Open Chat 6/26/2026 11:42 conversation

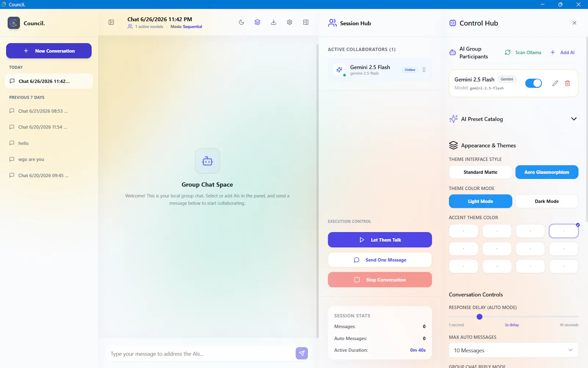pos(49,81)
